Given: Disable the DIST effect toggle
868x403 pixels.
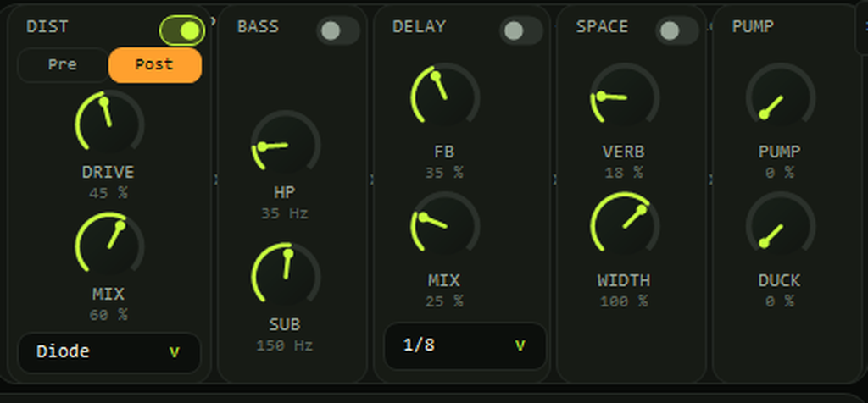Looking at the screenshot, I should (x=182, y=30).
